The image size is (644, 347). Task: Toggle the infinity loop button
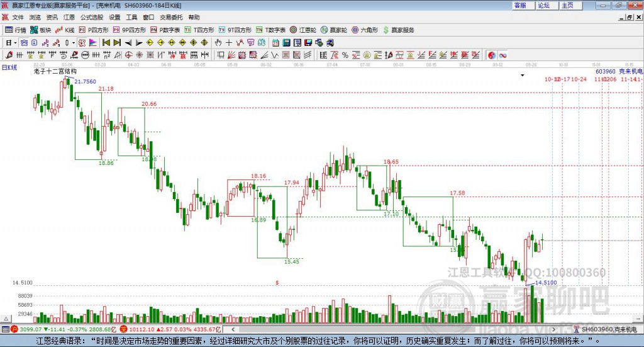click(x=502, y=55)
